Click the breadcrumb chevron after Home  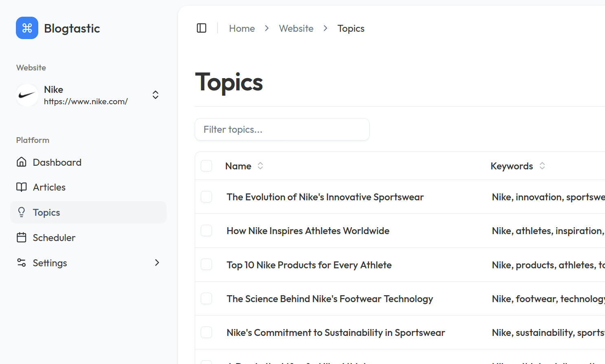[x=266, y=28]
